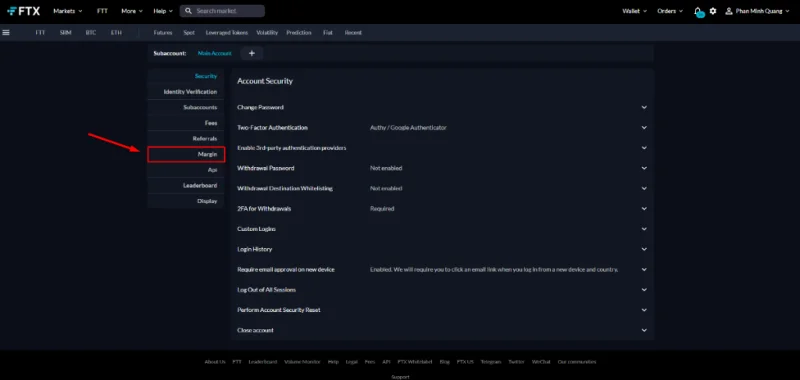Switch to the Futures tab

pos(163,32)
